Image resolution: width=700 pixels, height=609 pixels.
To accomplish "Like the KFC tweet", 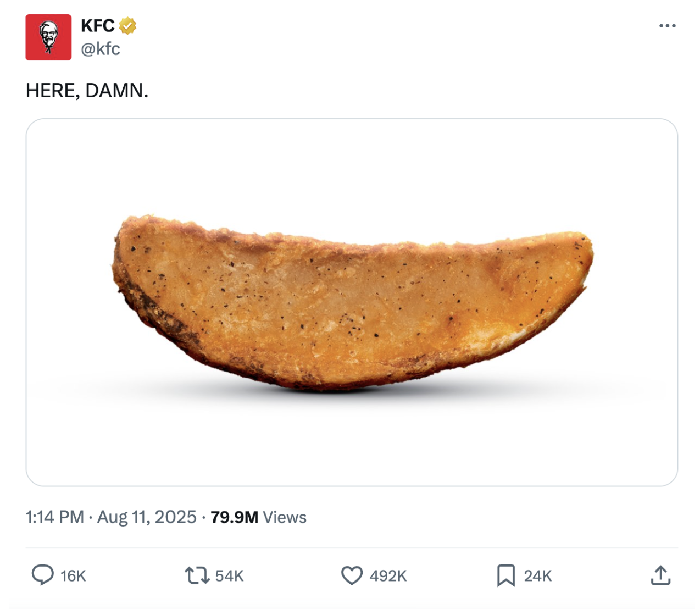I will point(353,576).
